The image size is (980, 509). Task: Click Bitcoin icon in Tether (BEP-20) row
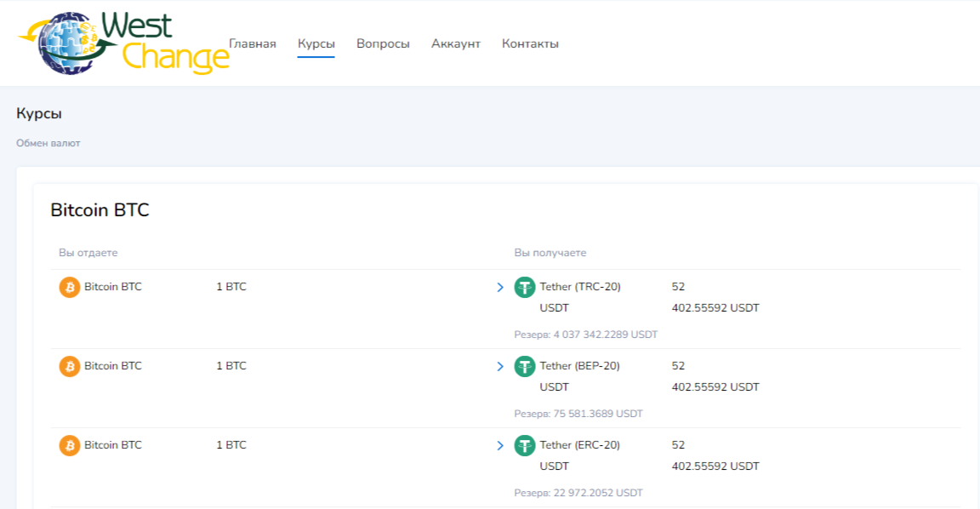click(x=70, y=367)
